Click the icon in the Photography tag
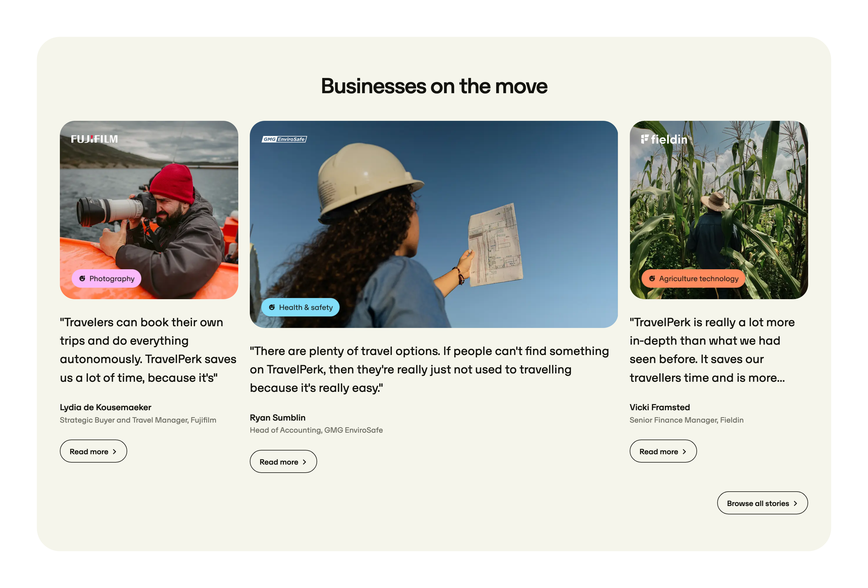The width and height of the screenshot is (868, 588). (x=82, y=278)
